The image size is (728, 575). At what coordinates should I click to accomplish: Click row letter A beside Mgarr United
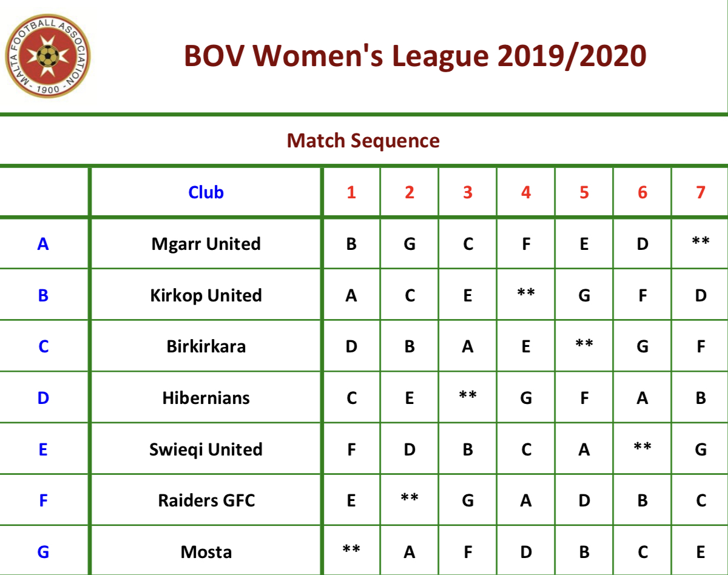[43, 244]
